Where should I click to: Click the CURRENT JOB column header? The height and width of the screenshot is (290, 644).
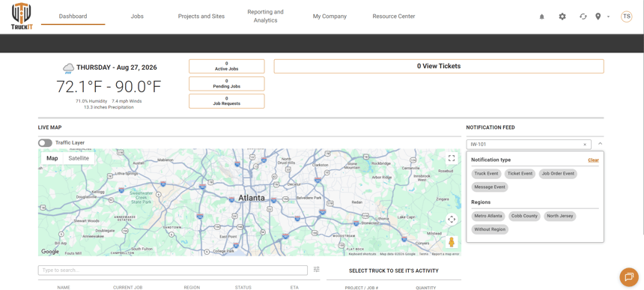128,288
